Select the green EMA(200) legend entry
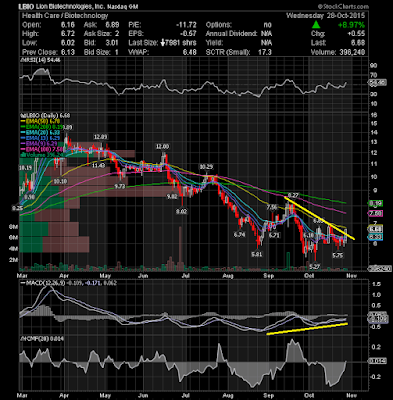 (42, 127)
